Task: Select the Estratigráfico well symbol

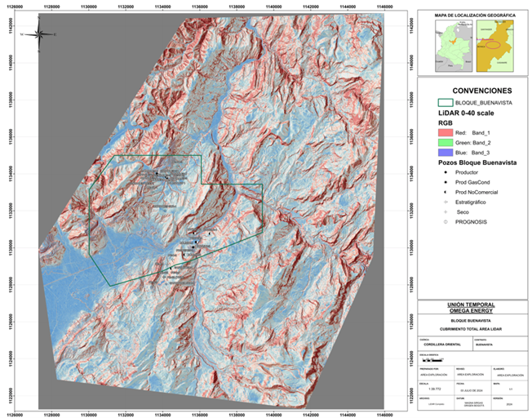Action: [444, 202]
